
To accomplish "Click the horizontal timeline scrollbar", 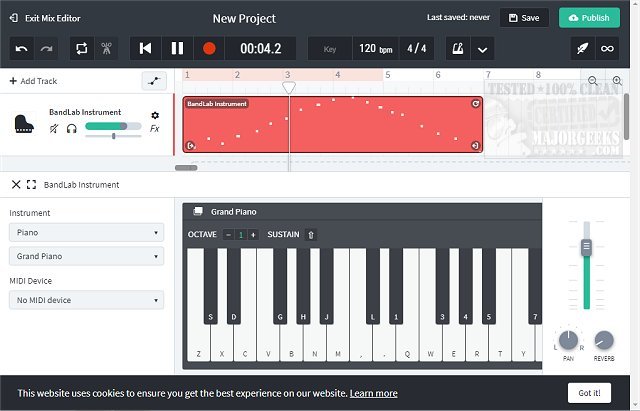I will pos(186,168).
